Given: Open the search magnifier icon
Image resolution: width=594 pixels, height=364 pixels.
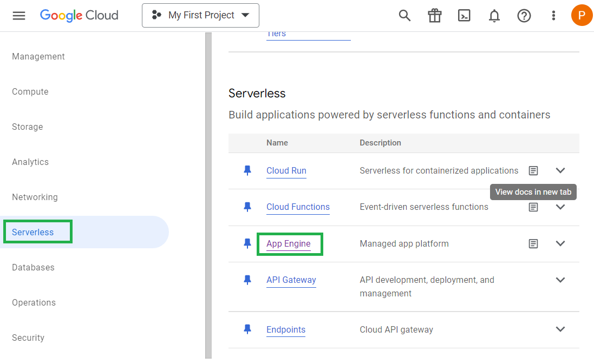Looking at the screenshot, I should pos(404,16).
